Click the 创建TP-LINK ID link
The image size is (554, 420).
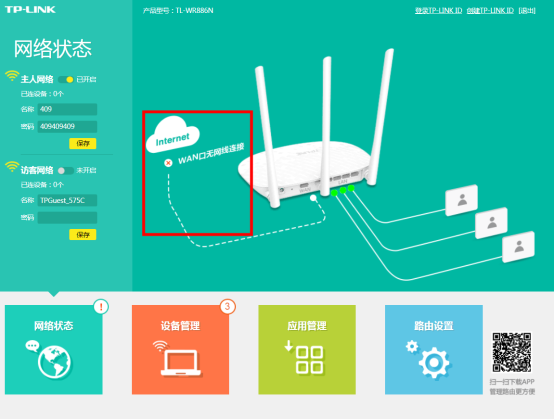point(490,11)
